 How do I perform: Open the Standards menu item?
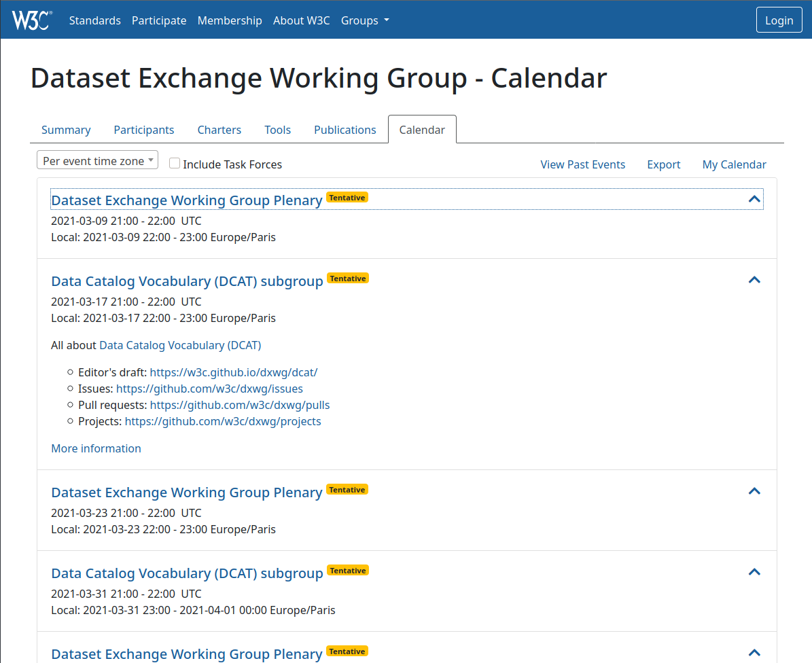(x=94, y=20)
